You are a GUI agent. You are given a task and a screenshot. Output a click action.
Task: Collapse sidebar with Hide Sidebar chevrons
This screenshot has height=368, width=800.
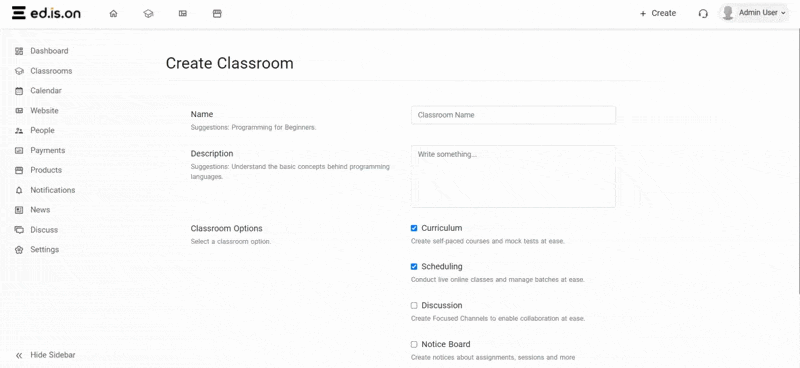point(19,355)
